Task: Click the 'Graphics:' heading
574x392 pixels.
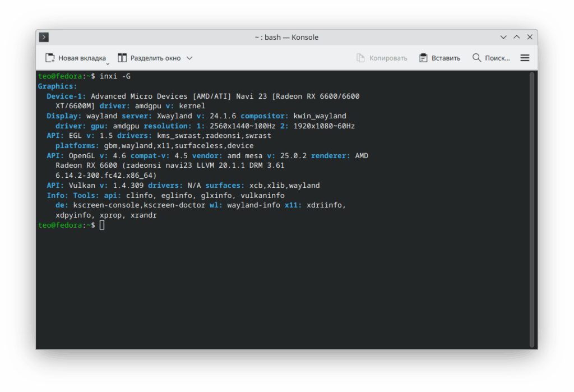Action: (x=58, y=86)
